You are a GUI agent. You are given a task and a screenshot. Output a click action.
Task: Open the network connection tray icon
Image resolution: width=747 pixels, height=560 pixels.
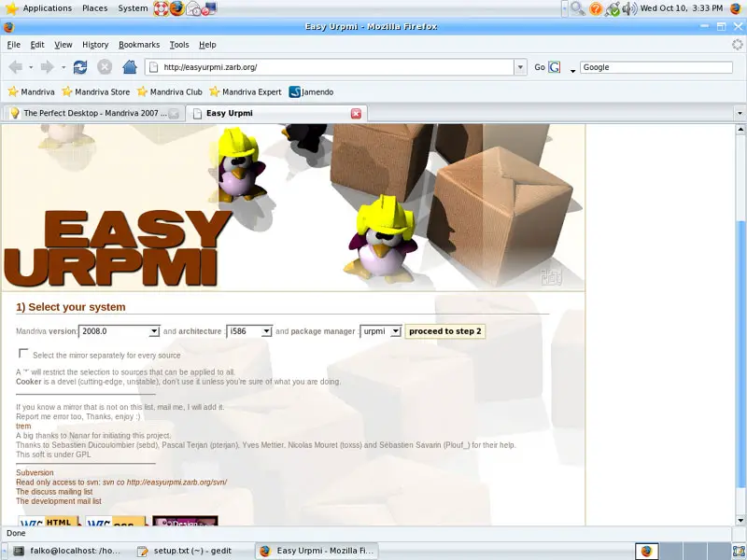click(x=613, y=8)
